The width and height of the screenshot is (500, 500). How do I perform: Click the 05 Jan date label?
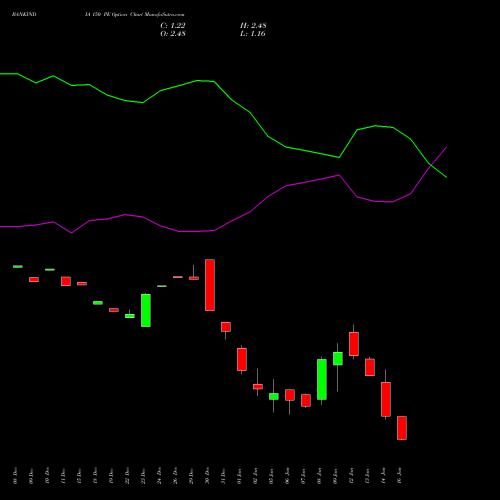271,476
